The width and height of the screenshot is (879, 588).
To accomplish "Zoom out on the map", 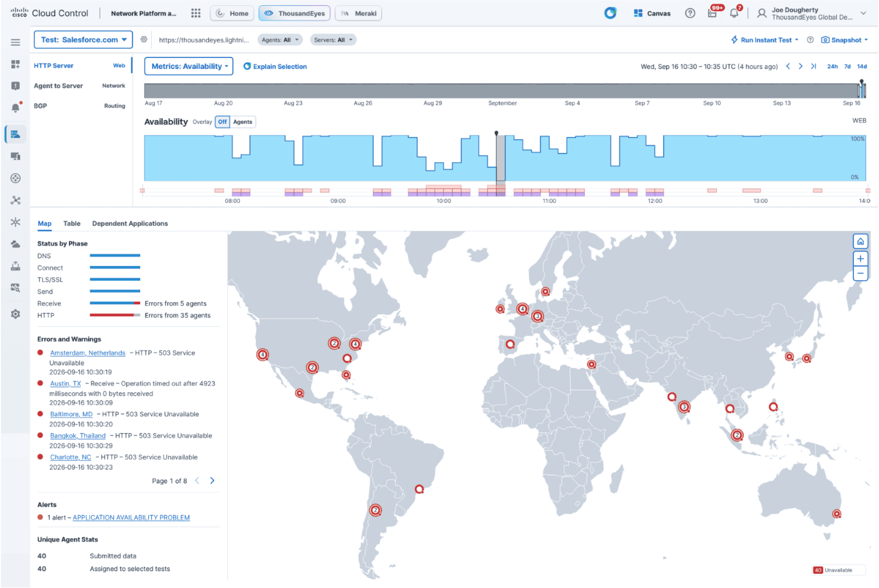I will 860,273.
